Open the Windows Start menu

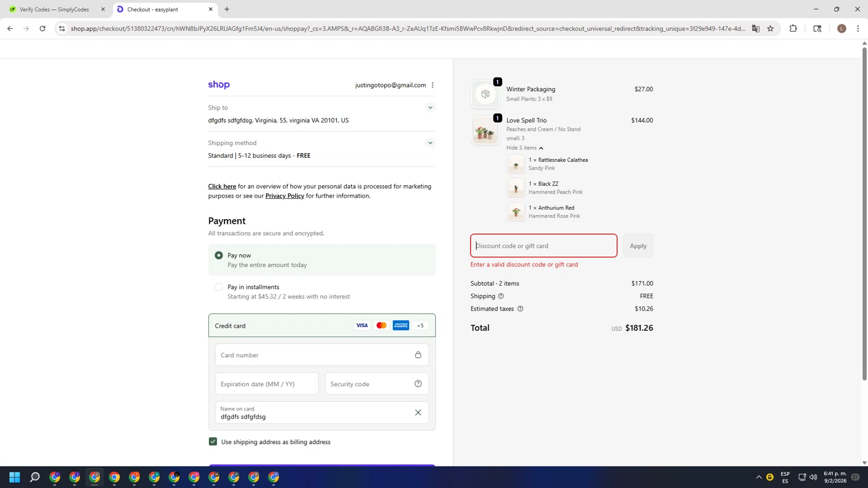[15, 477]
